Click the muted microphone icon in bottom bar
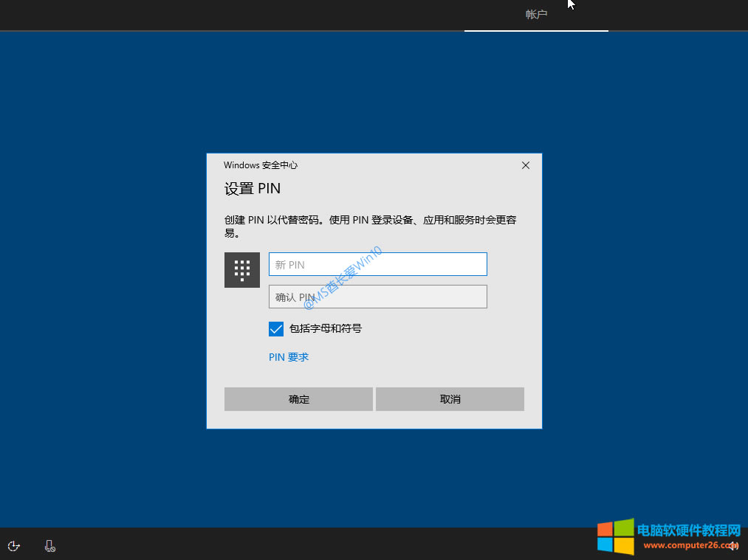The height and width of the screenshot is (560, 748). 49,546
